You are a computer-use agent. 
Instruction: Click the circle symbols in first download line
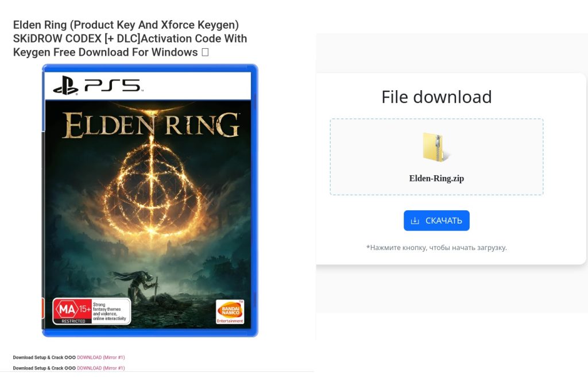pos(70,357)
